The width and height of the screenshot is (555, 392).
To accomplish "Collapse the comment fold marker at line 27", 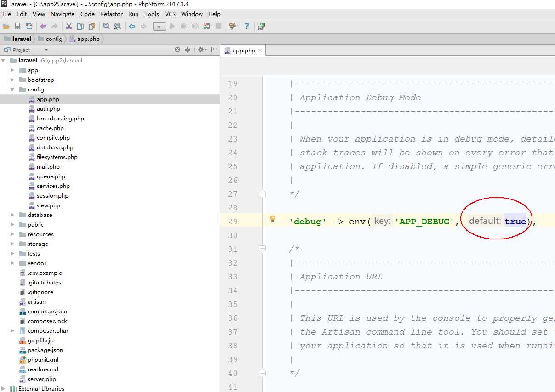I will pos(262,193).
